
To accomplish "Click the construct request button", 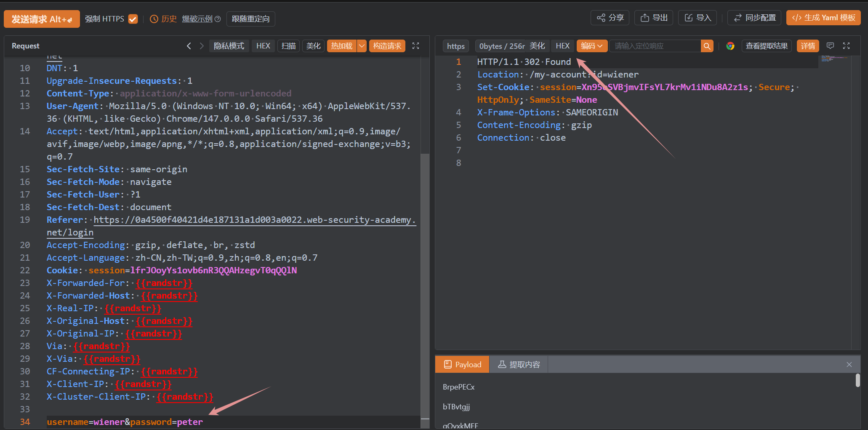I will [x=387, y=46].
